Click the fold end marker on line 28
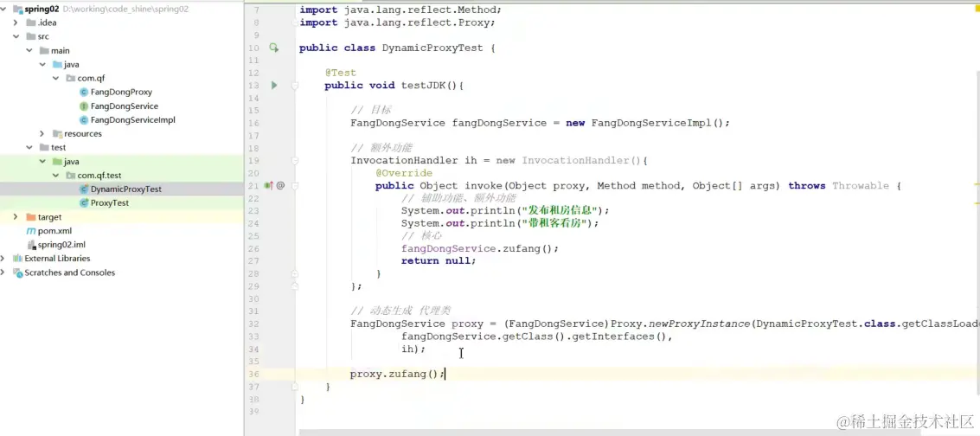980x436 pixels. pyautogui.click(x=294, y=273)
